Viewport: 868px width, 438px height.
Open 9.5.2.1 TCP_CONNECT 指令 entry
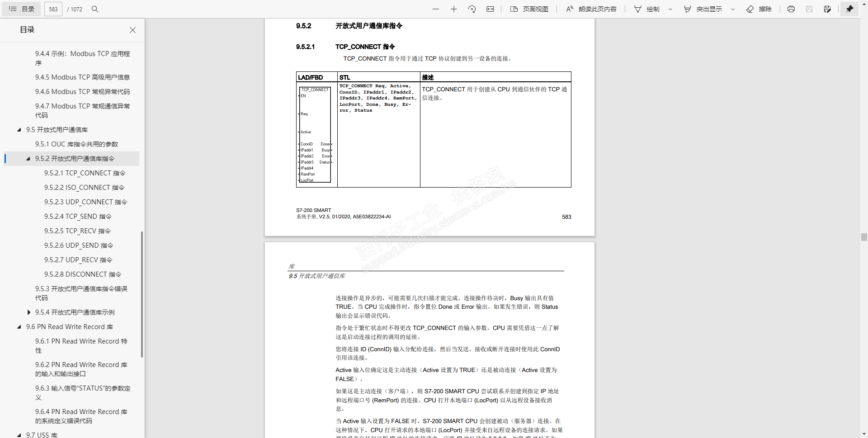click(x=85, y=173)
